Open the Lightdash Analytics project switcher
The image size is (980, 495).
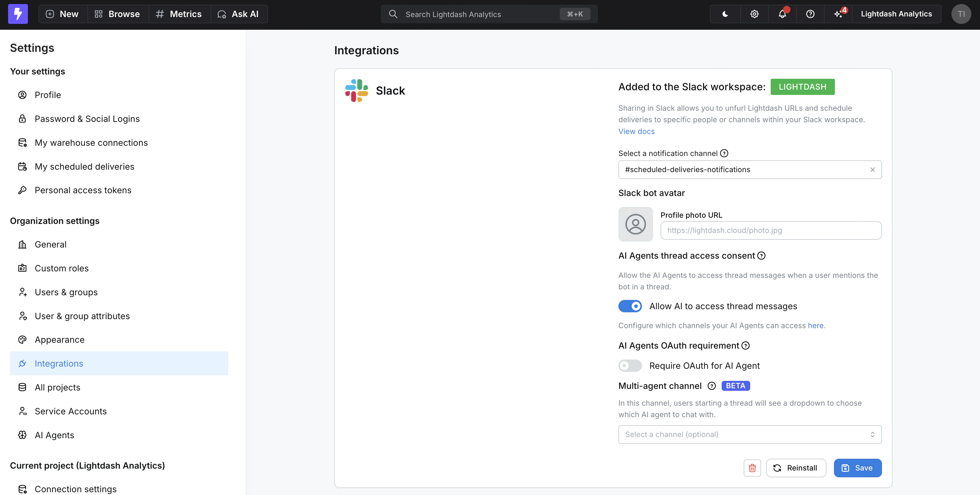(x=896, y=14)
